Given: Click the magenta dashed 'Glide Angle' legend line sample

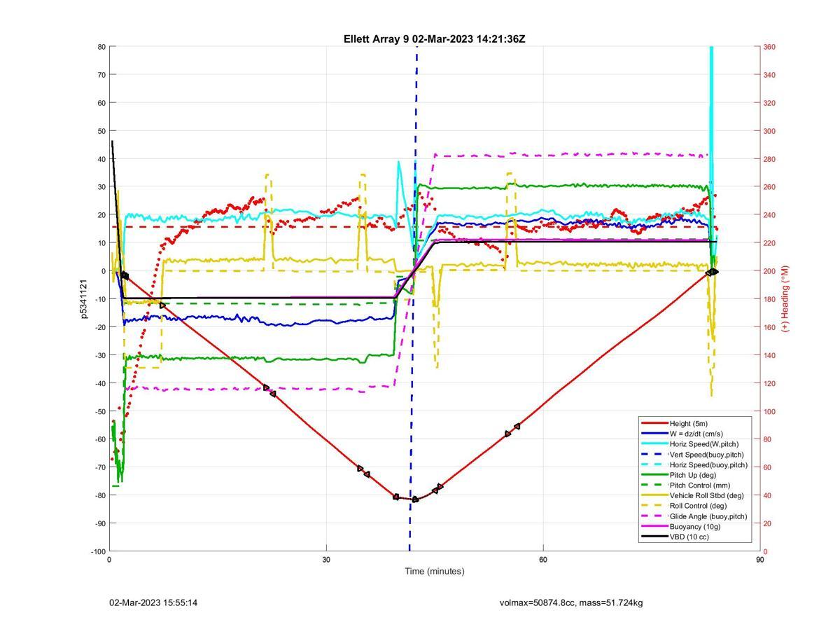Looking at the screenshot, I should tap(654, 516).
